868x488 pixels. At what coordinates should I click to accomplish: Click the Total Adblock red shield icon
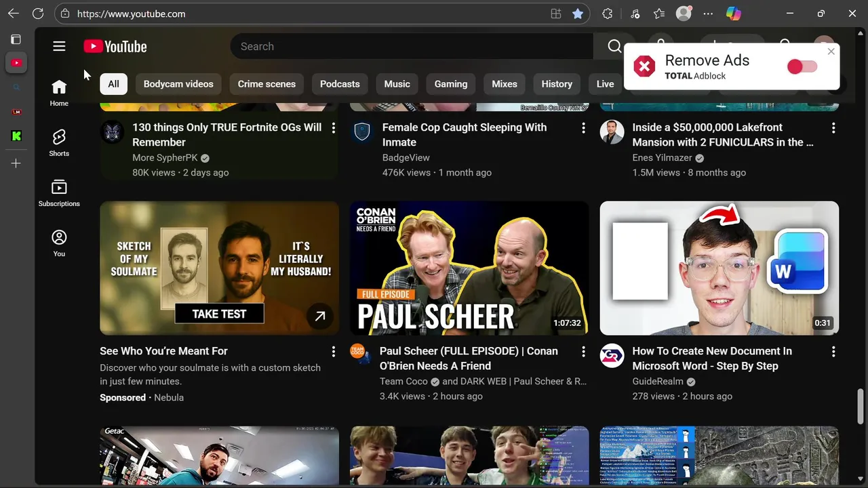(x=644, y=66)
